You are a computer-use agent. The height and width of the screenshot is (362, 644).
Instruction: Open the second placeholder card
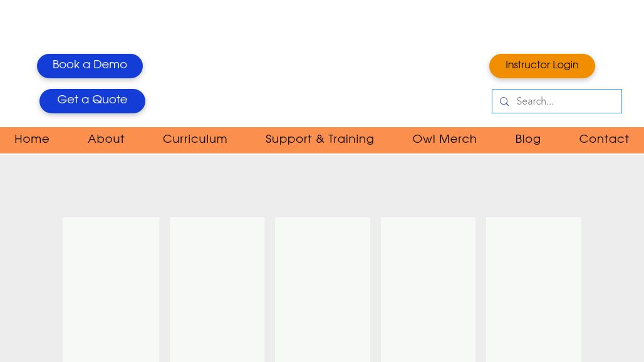point(217,289)
